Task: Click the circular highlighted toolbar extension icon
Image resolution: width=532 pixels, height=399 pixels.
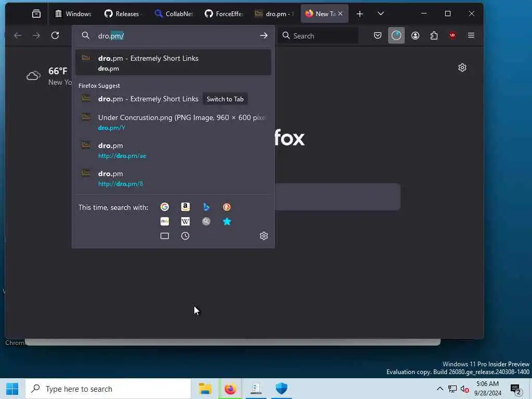Action: pyautogui.click(x=396, y=36)
